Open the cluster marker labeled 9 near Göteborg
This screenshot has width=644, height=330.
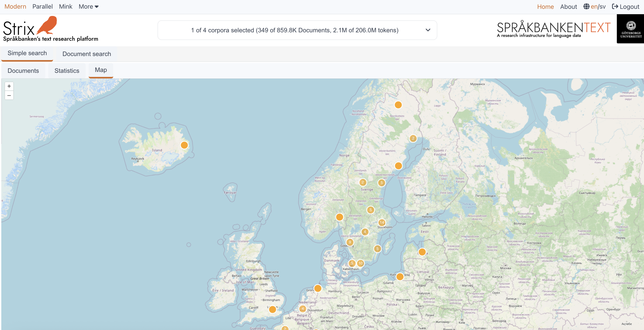pyautogui.click(x=350, y=242)
